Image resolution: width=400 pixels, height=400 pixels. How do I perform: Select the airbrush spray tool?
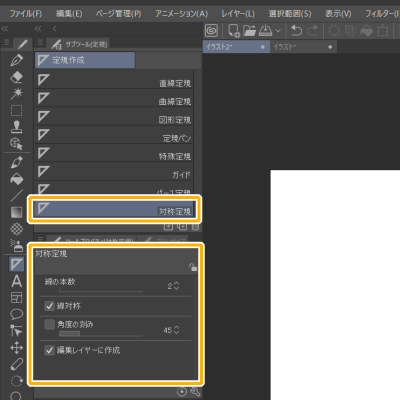tap(17, 246)
